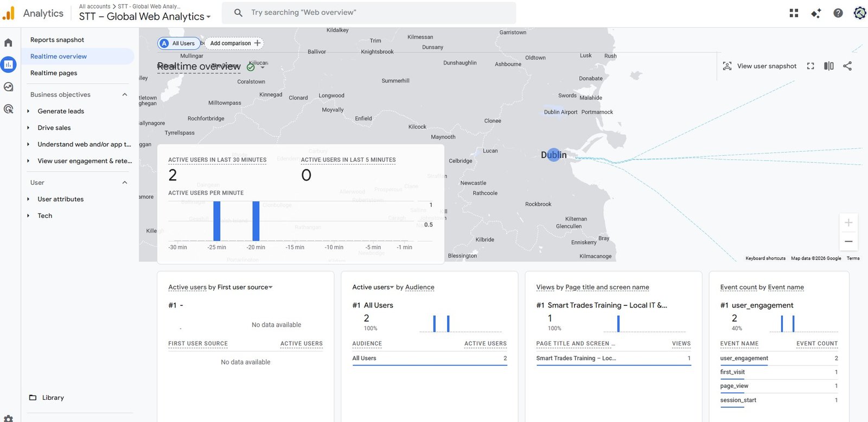
Task: Click the Dublin user bubble on map
Action: click(x=553, y=155)
